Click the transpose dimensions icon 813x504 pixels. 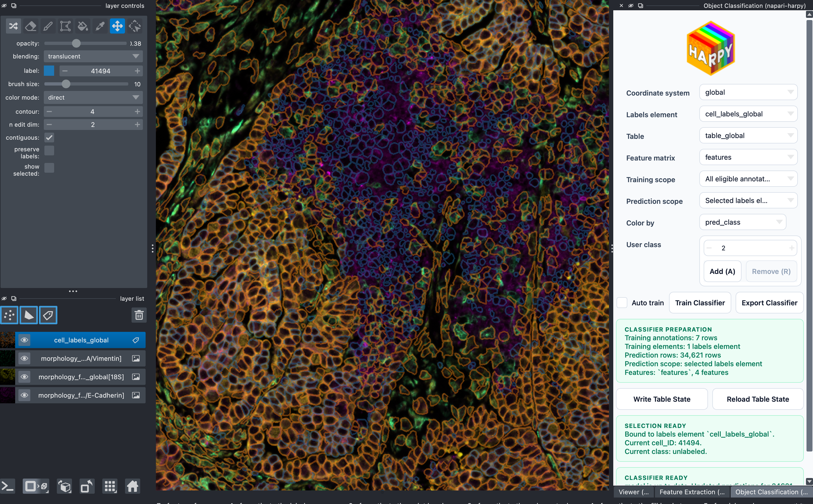pyautogui.click(x=87, y=487)
